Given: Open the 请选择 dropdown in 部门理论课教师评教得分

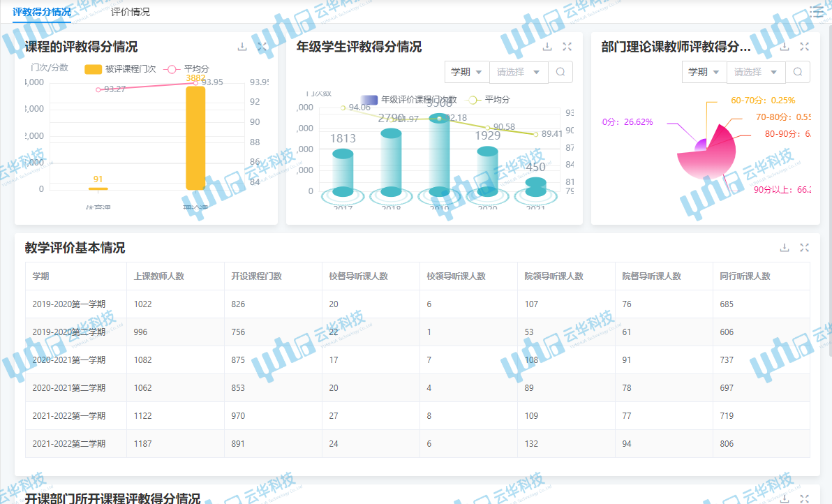Looking at the screenshot, I should 756,72.
